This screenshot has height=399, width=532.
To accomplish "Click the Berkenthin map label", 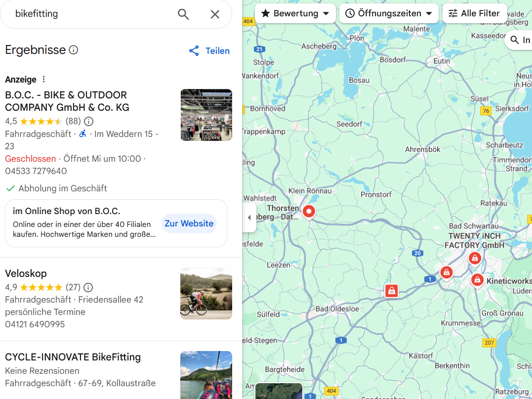I will click(x=452, y=366).
